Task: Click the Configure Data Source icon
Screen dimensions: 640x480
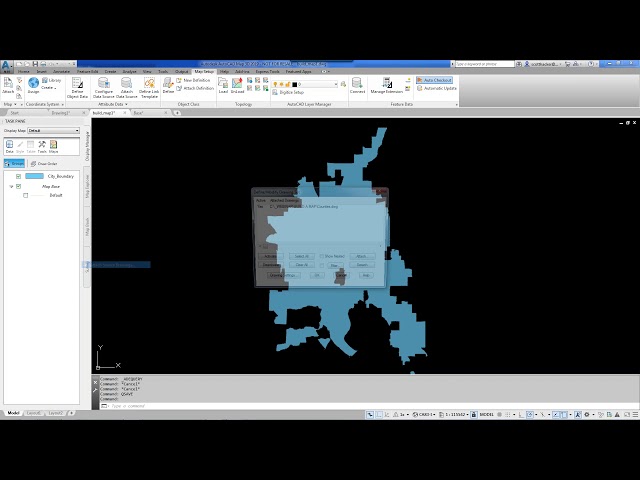Action: pos(104,88)
